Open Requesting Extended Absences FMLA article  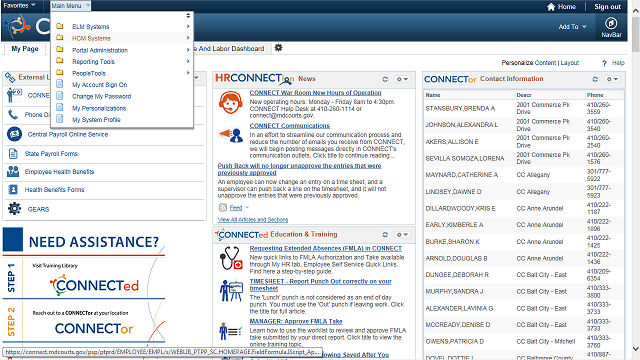click(326, 248)
